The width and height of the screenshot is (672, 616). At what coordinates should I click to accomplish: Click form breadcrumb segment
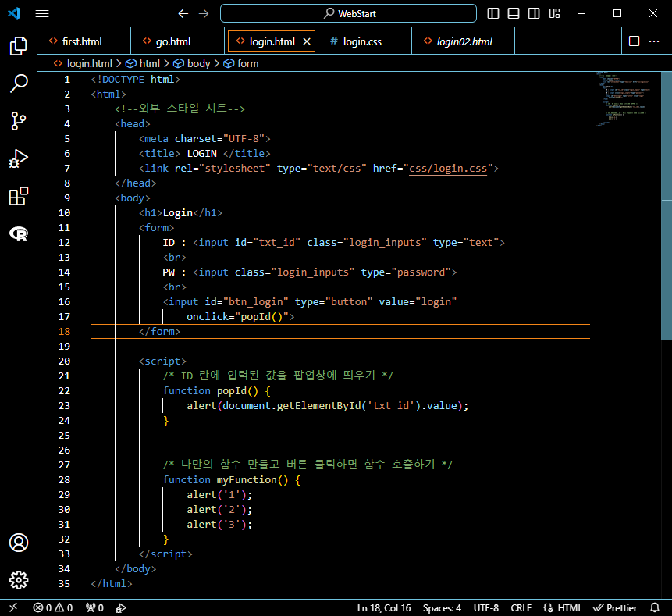pyautogui.click(x=247, y=63)
